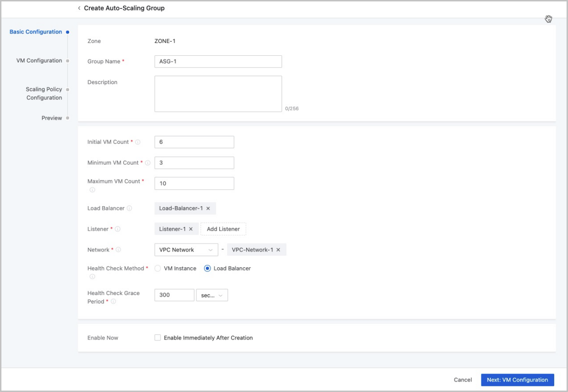This screenshot has width=568, height=392.
Task: Select VM Instance health check method
Action: (x=158, y=268)
